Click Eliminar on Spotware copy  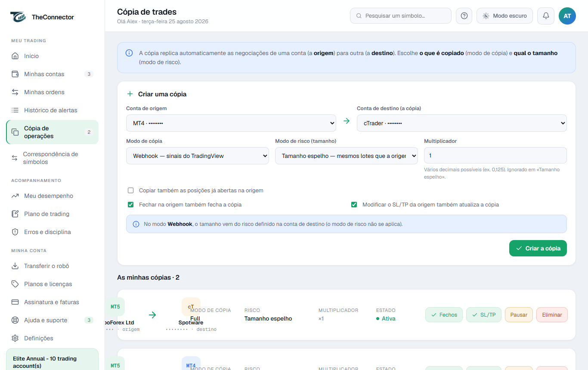click(x=552, y=314)
